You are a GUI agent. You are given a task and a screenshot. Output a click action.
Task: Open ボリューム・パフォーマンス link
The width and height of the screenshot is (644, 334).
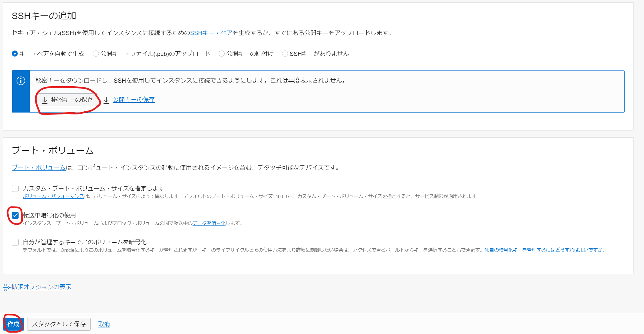pos(53,196)
